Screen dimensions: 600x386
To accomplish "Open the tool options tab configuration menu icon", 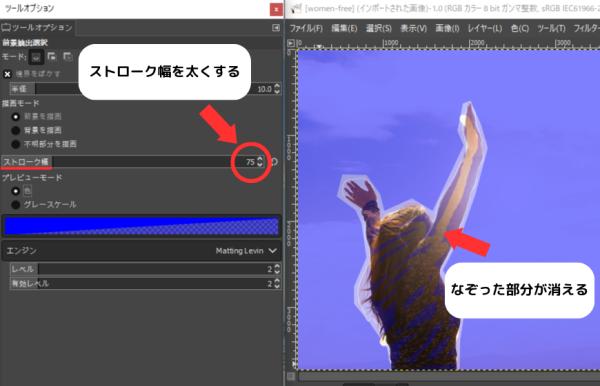I will click(x=276, y=28).
